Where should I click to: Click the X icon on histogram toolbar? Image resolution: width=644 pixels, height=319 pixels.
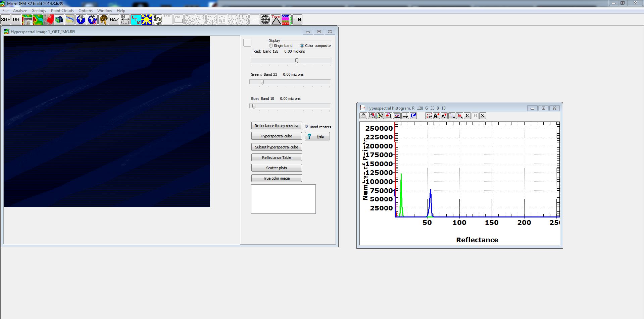[483, 116]
